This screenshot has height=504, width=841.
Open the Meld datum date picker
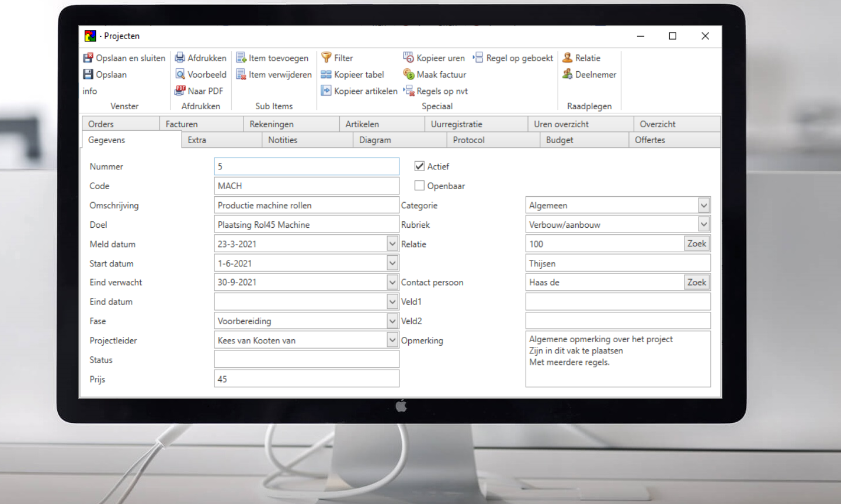pos(392,244)
